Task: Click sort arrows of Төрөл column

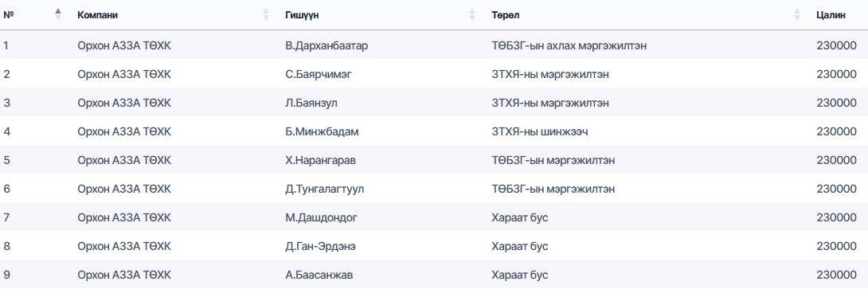Action: 796,15
